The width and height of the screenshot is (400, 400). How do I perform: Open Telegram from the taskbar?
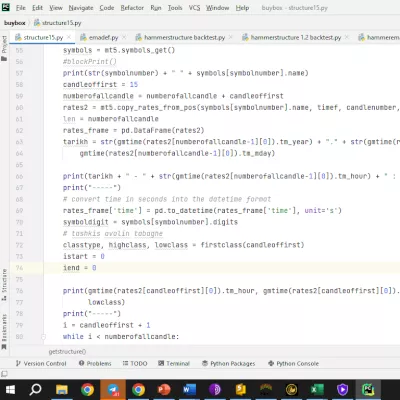[113, 389]
